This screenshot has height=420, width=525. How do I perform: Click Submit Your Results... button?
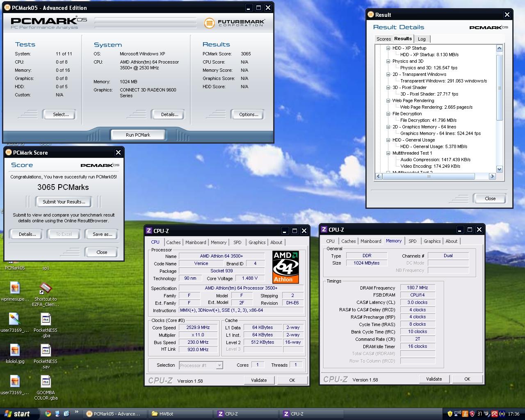[64, 202]
